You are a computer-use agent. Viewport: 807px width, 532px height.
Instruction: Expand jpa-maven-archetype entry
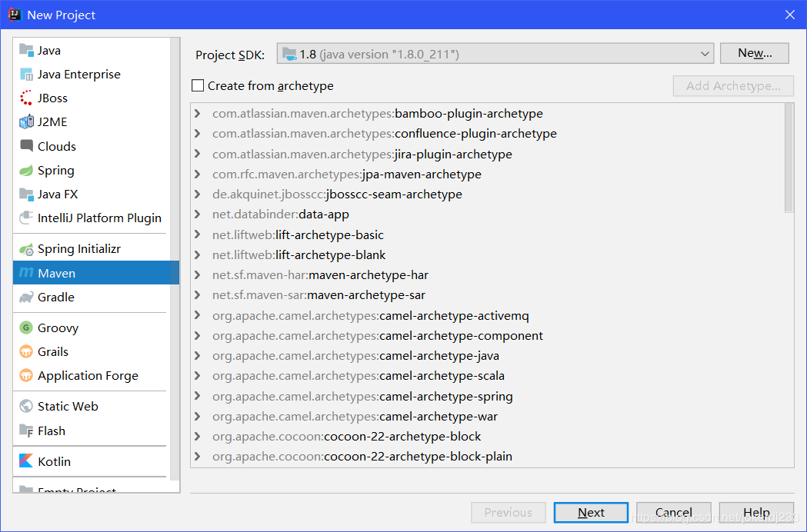click(198, 174)
